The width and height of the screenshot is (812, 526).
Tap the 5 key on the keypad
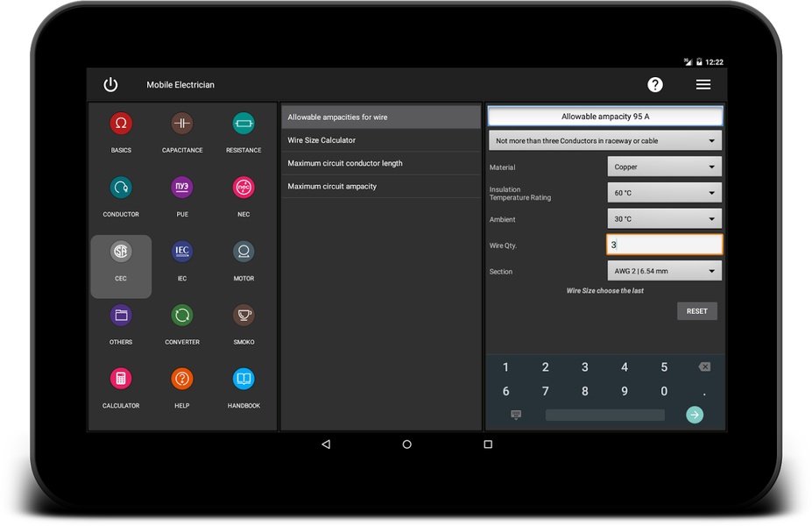(x=664, y=367)
